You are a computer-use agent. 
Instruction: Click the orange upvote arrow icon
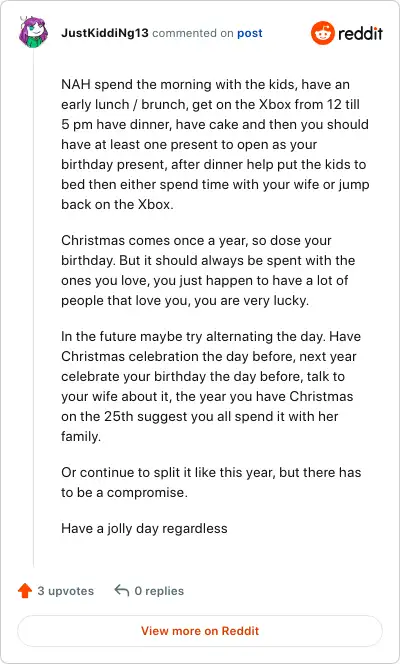pos(25,590)
